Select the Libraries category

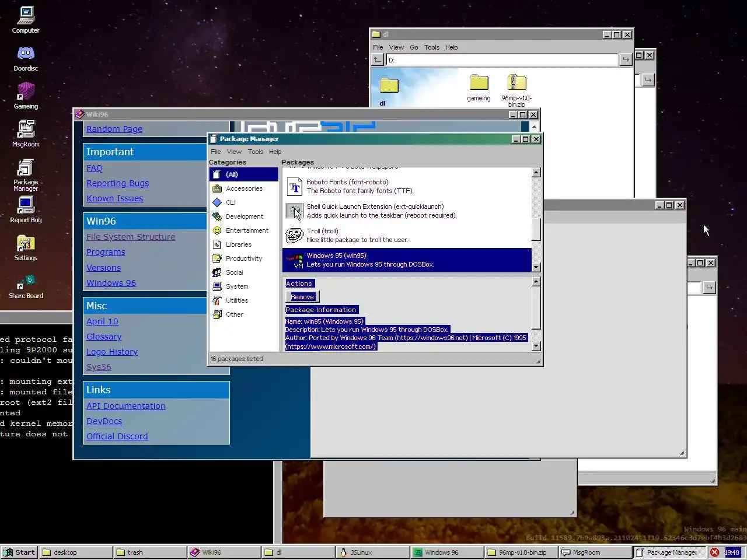tap(243, 244)
